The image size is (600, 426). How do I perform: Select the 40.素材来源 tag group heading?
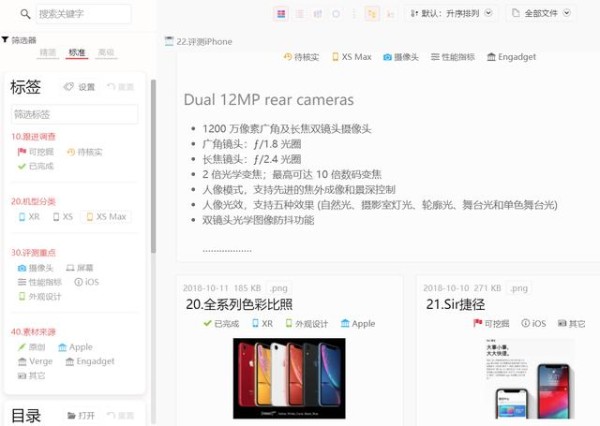tap(33, 331)
